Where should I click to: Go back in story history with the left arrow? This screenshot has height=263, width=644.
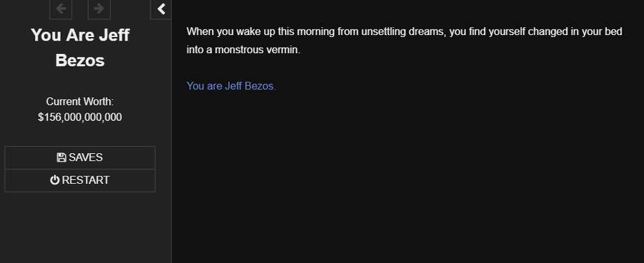[61, 9]
